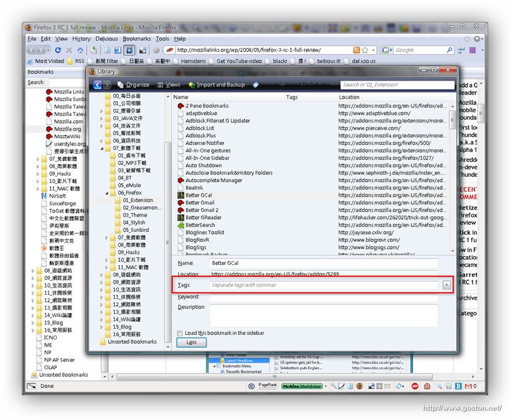The width and height of the screenshot is (513, 420).
Task: Click the Gmail notifier icon in status bar
Action: (x=468, y=386)
